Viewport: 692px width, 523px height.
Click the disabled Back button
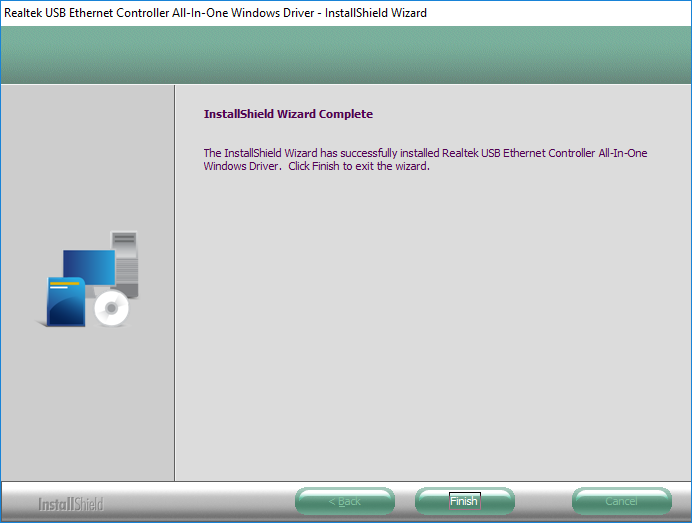click(x=345, y=501)
